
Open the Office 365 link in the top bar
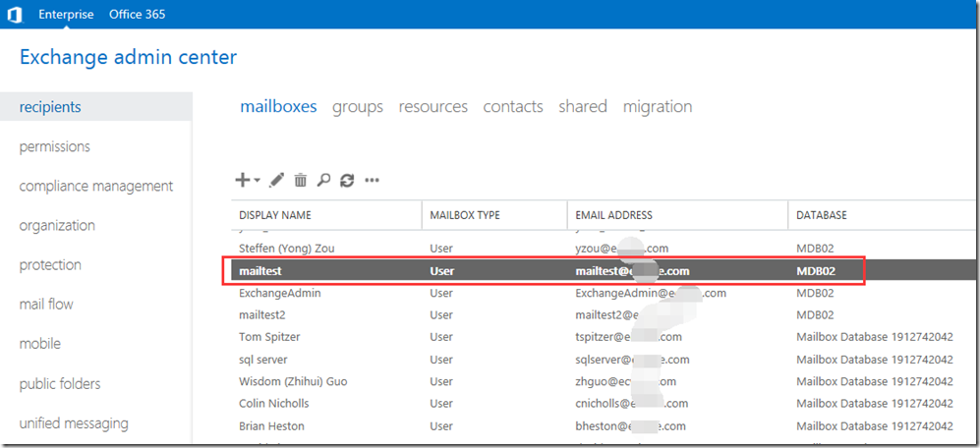click(x=138, y=15)
